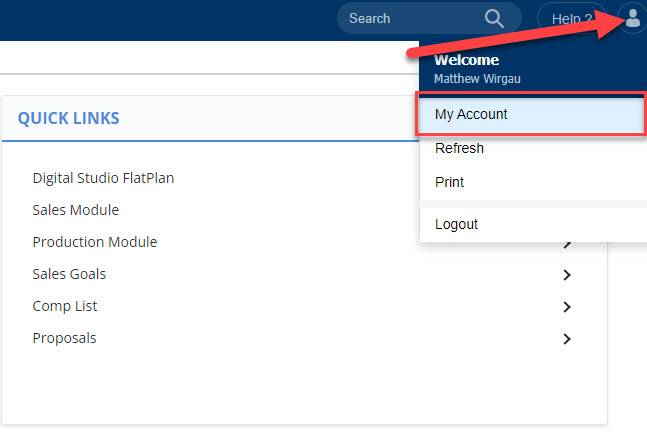
Task: Expand the Comp List row chevron
Action: coord(567,307)
